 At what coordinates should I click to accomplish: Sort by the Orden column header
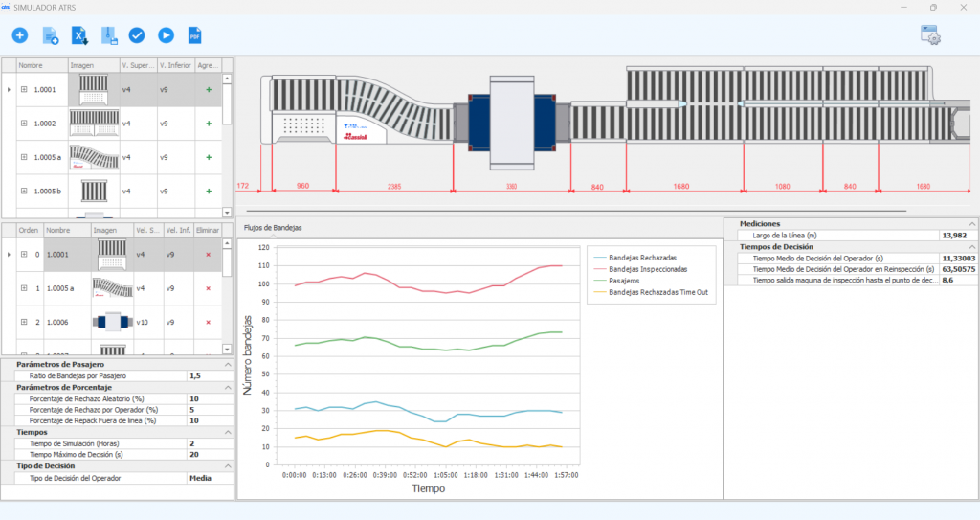coord(29,230)
